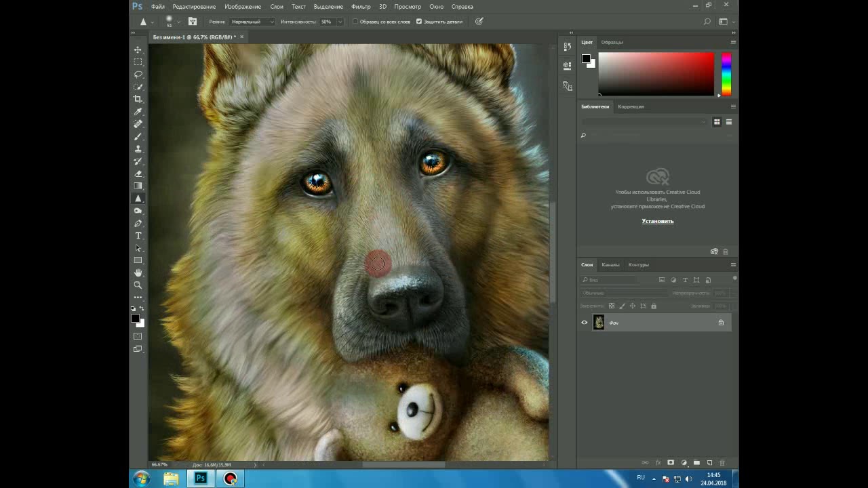
Task: Enable 'Образец со всех слоев' checkbox
Action: point(355,22)
